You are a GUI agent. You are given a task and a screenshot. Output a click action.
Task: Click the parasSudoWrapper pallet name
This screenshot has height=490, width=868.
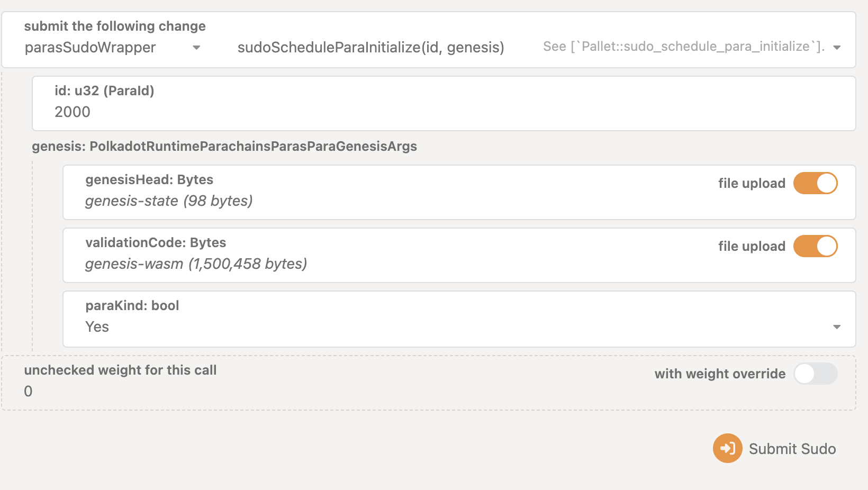[91, 48]
